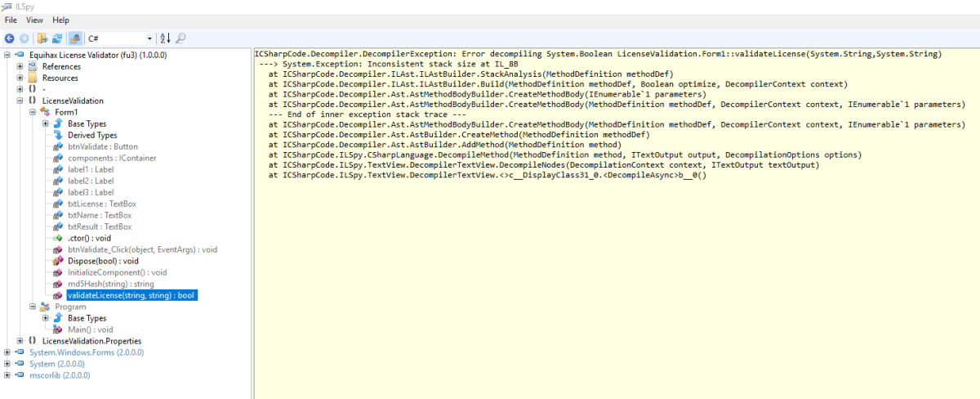Expand the LicenseValidation.Properties namespace
Image resolution: width=980 pixels, height=399 pixels.
[20, 341]
